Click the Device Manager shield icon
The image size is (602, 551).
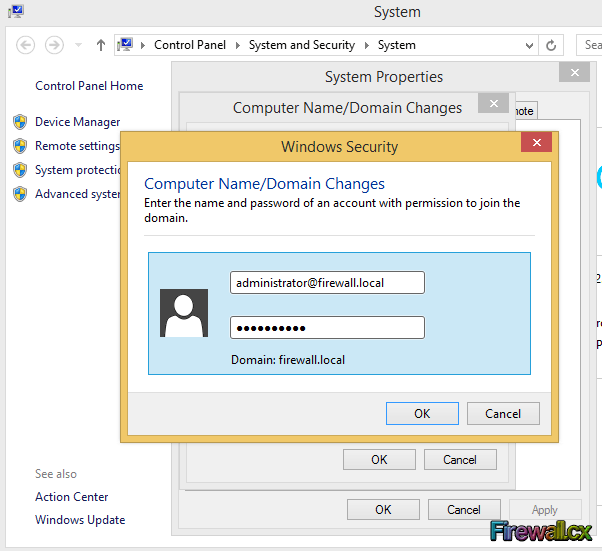pyautogui.click(x=20, y=122)
